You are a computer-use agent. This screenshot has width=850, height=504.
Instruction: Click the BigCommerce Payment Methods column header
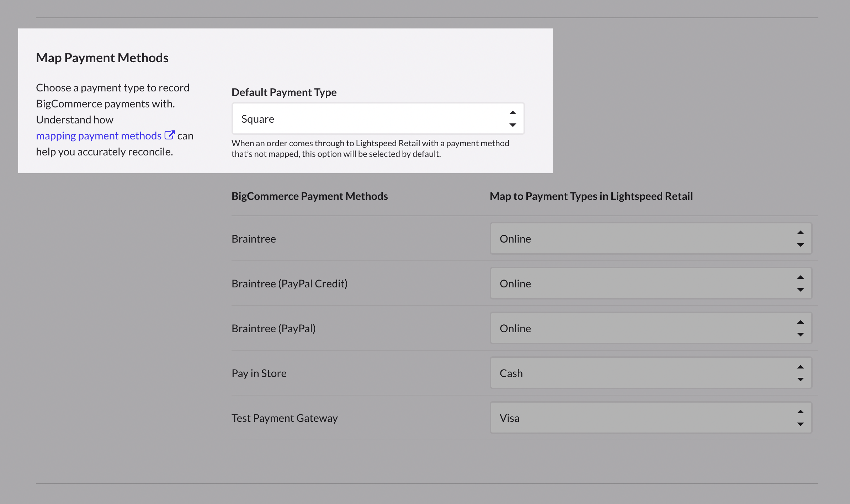pos(309,196)
